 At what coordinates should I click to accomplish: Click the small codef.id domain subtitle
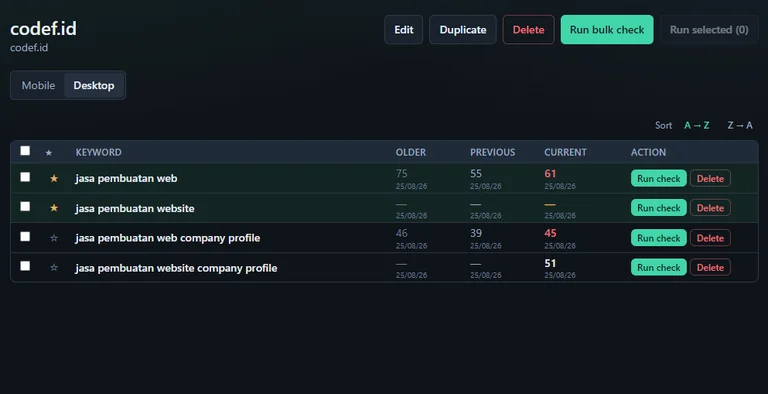tap(29, 48)
